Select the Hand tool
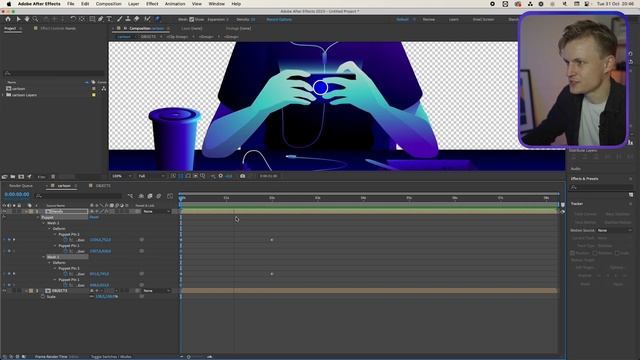The image size is (640, 360). click(27, 19)
